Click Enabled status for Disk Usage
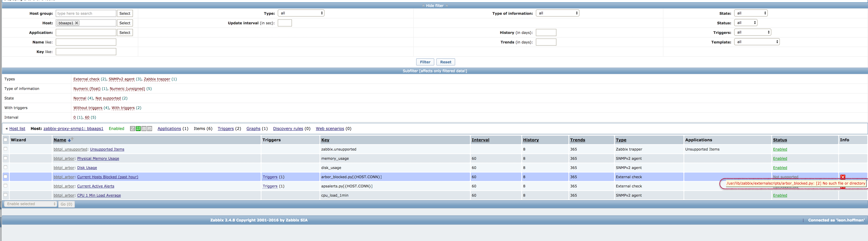 coord(780,168)
